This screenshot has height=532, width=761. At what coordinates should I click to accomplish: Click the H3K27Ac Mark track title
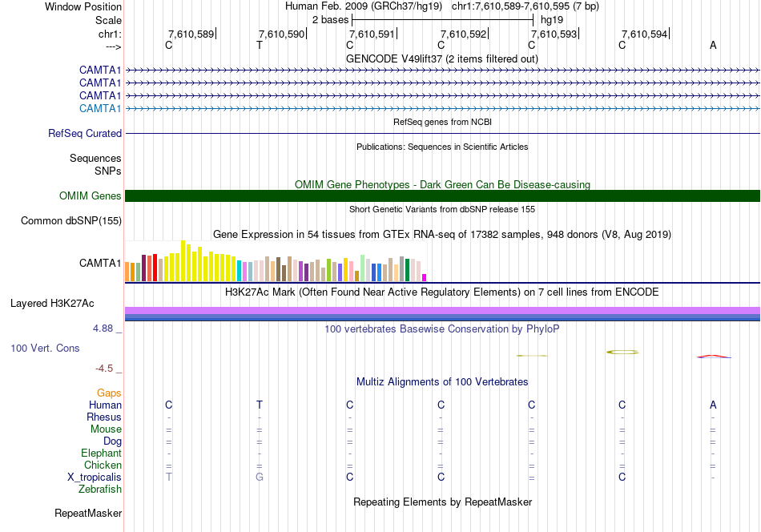point(441,292)
